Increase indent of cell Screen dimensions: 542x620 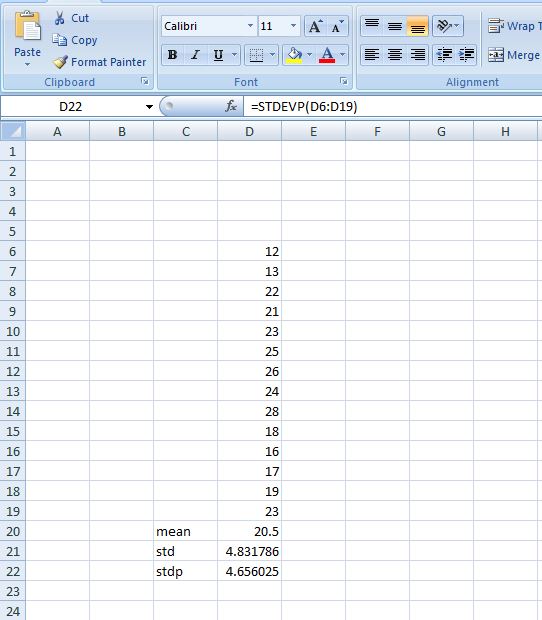466,55
